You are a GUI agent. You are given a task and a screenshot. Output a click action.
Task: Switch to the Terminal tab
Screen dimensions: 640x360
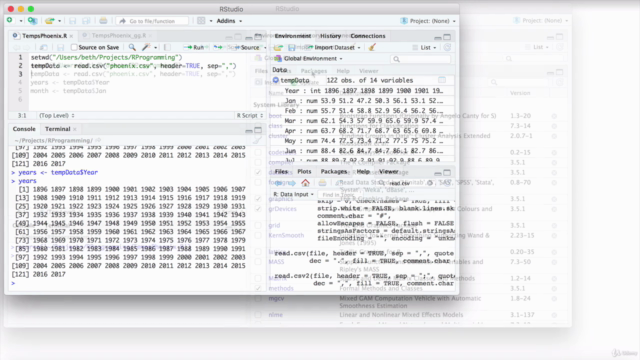(x=58, y=129)
